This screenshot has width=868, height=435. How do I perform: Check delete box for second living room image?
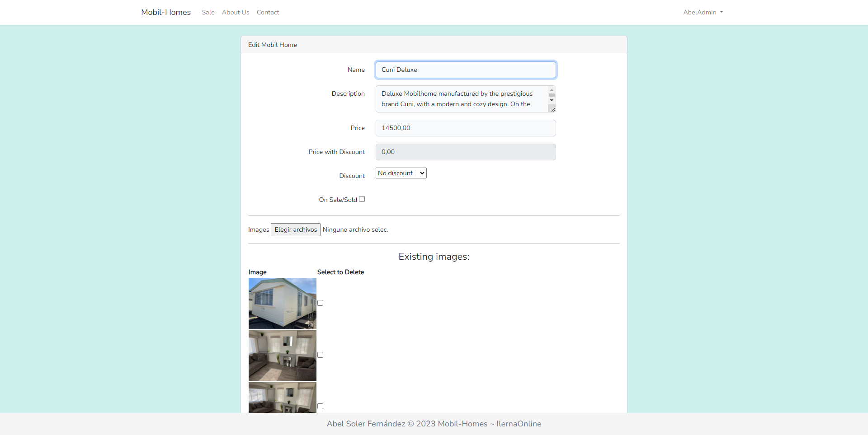coord(321,355)
